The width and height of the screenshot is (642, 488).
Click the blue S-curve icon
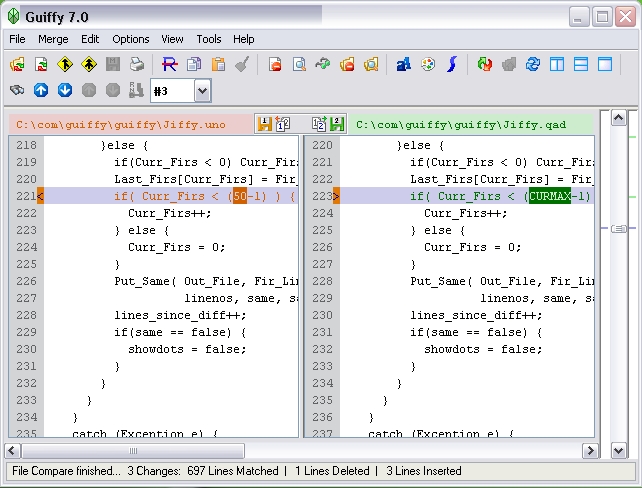(452, 64)
